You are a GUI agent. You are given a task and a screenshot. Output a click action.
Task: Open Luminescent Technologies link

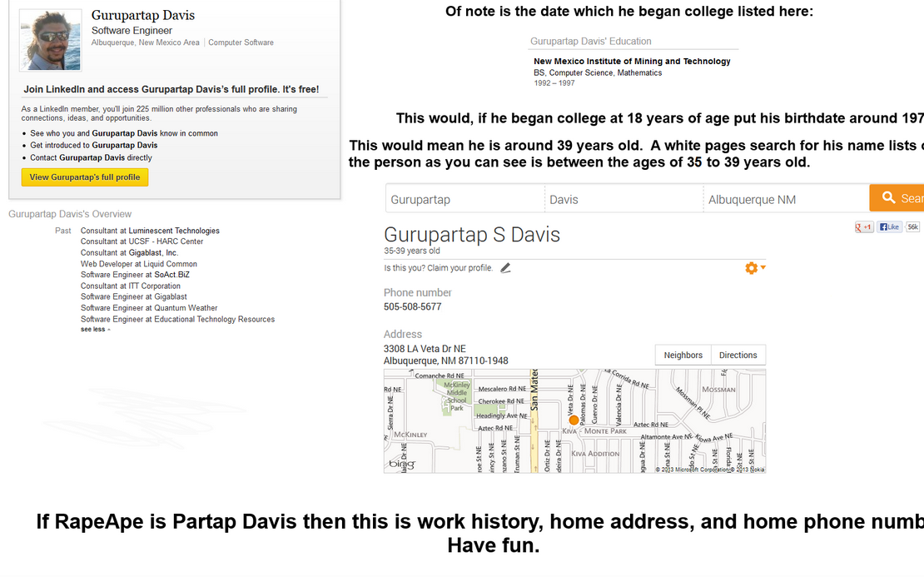(x=174, y=231)
